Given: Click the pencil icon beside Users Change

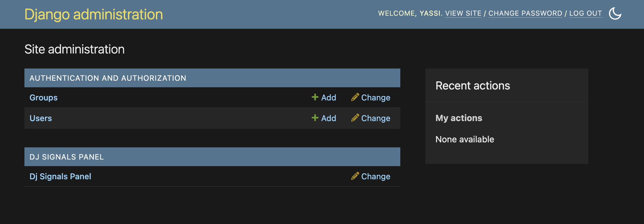Looking at the screenshot, I should 355,118.
